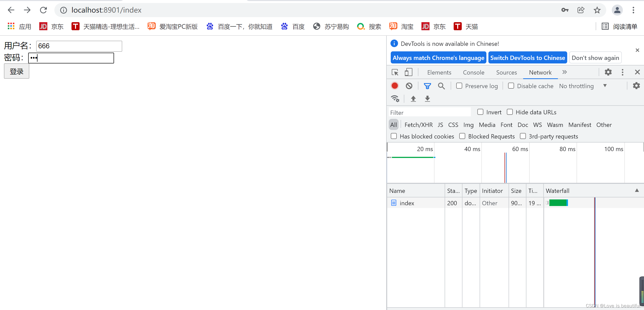Toggle the device toolbar icon
The height and width of the screenshot is (310, 644).
point(408,73)
